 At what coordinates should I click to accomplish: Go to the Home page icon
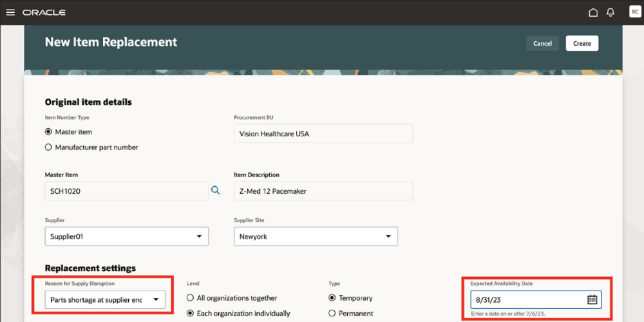(592, 12)
